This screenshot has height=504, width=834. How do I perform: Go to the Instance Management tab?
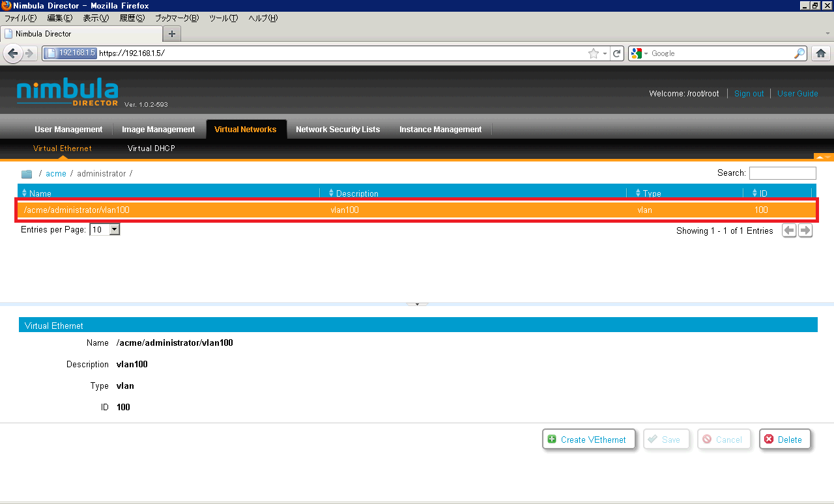click(440, 130)
